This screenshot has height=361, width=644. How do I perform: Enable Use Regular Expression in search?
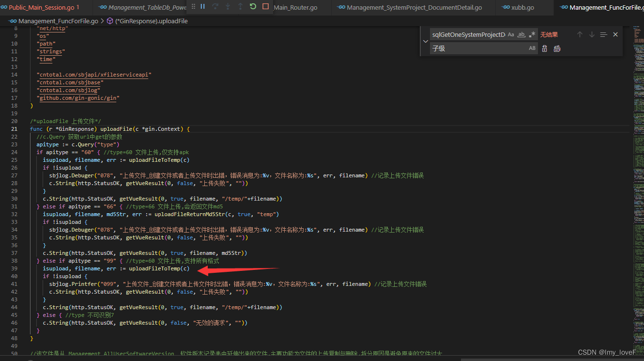(x=532, y=34)
